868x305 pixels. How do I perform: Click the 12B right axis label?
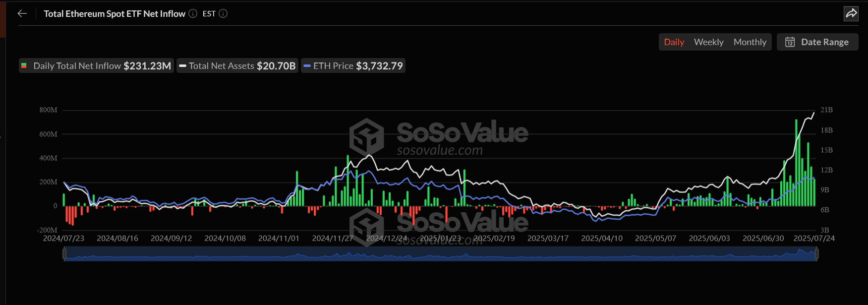coord(826,170)
